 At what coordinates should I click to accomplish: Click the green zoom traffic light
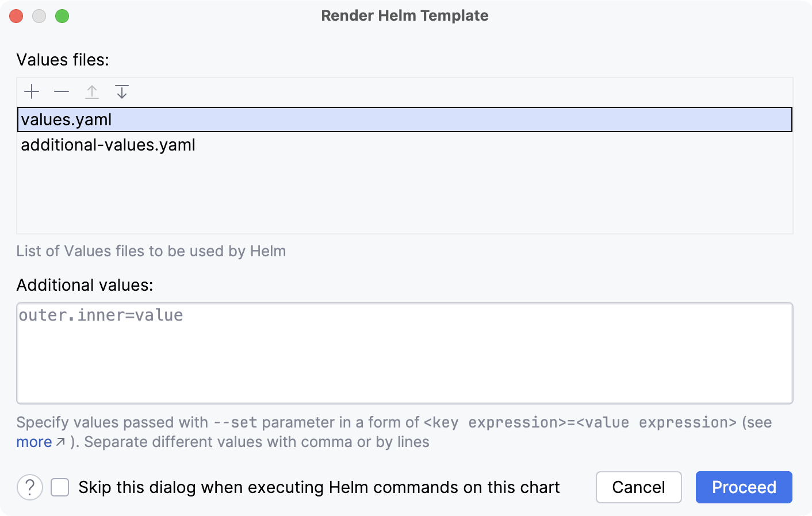[62, 16]
